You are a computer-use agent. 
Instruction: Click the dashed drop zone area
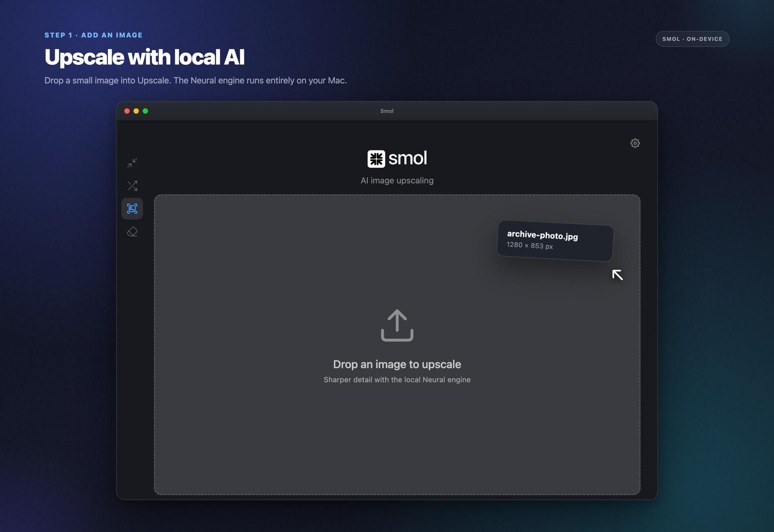pos(397,345)
